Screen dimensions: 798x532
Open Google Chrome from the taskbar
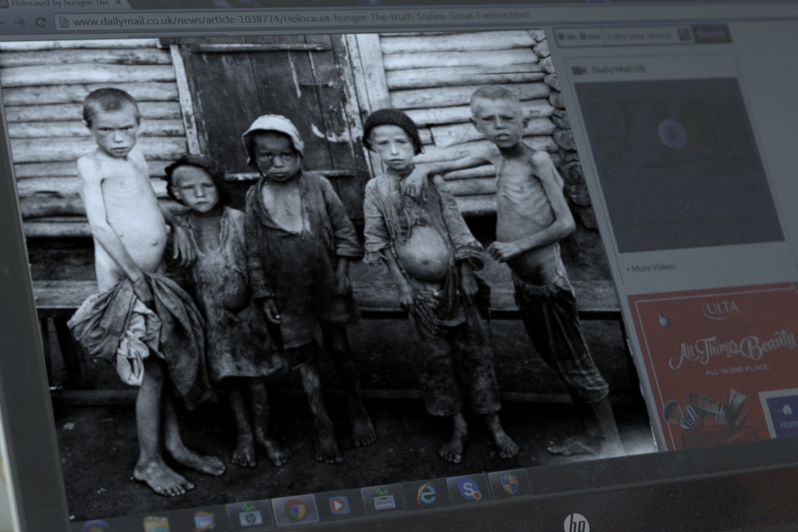(295, 508)
